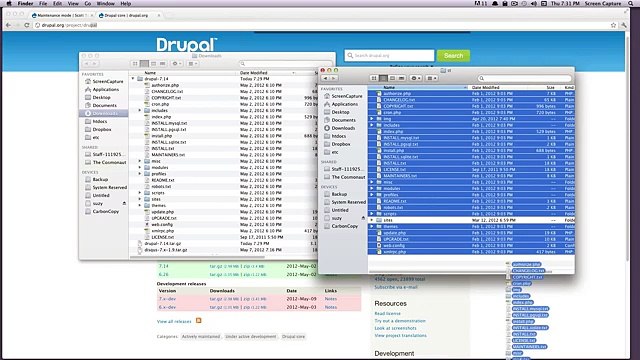Viewport: 640px width, 360px height.
Task: Open the arrange menu in Downloads window
Action: click(x=192, y=64)
